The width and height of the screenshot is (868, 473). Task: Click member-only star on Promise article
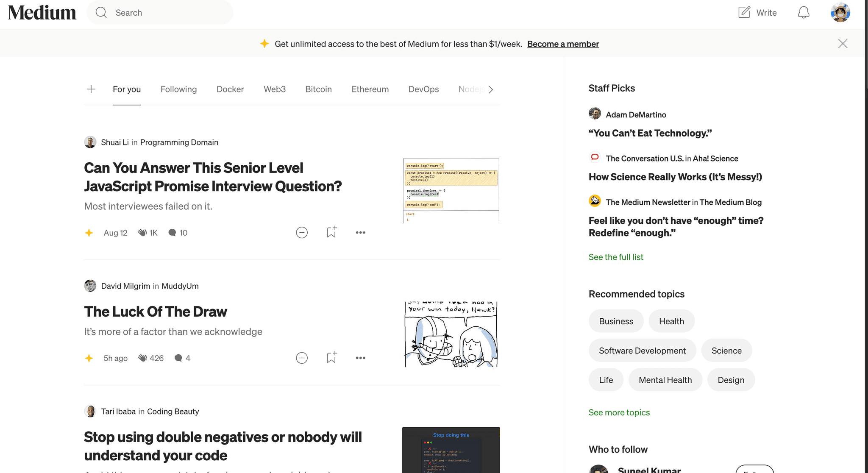tap(89, 233)
